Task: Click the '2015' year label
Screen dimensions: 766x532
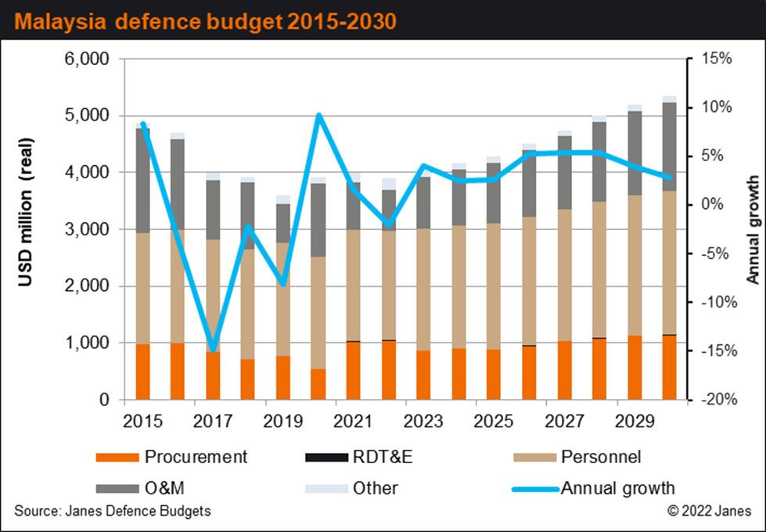Action: [x=142, y=421]
